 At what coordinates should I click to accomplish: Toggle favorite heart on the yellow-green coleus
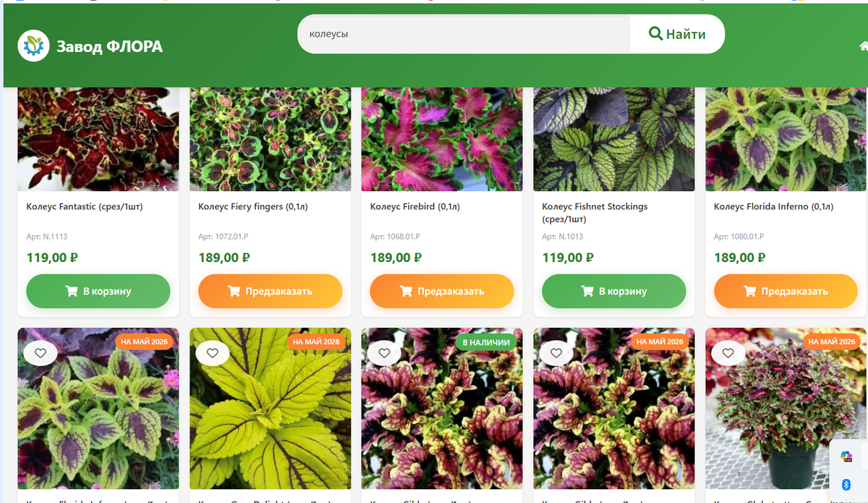tap(213, 353)
